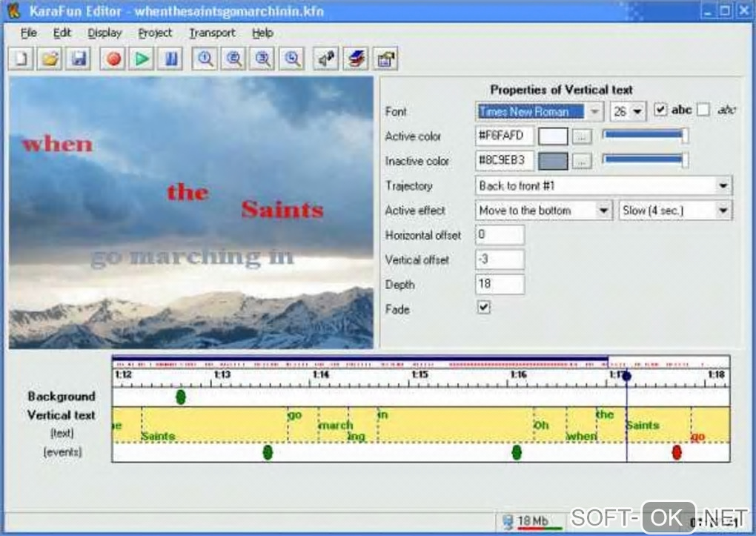Expand the Slow (4 sec.) speed dropdown

(723, 211)
